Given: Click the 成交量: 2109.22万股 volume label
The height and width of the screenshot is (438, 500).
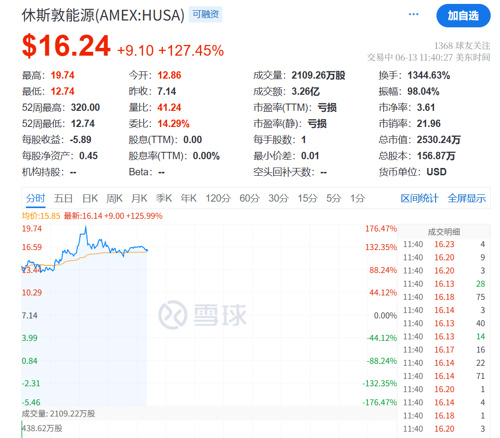Looking at the screenshot, I should [x=58, y=414].
